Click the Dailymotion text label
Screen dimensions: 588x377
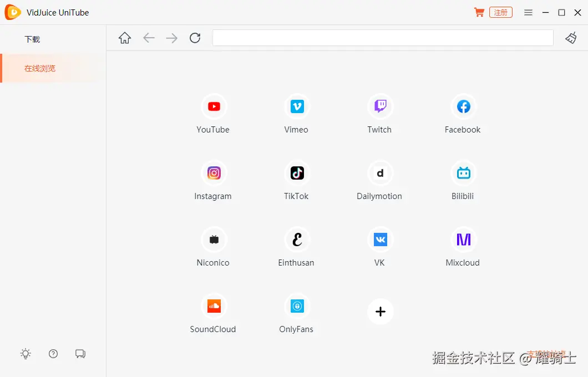[379, 196]
